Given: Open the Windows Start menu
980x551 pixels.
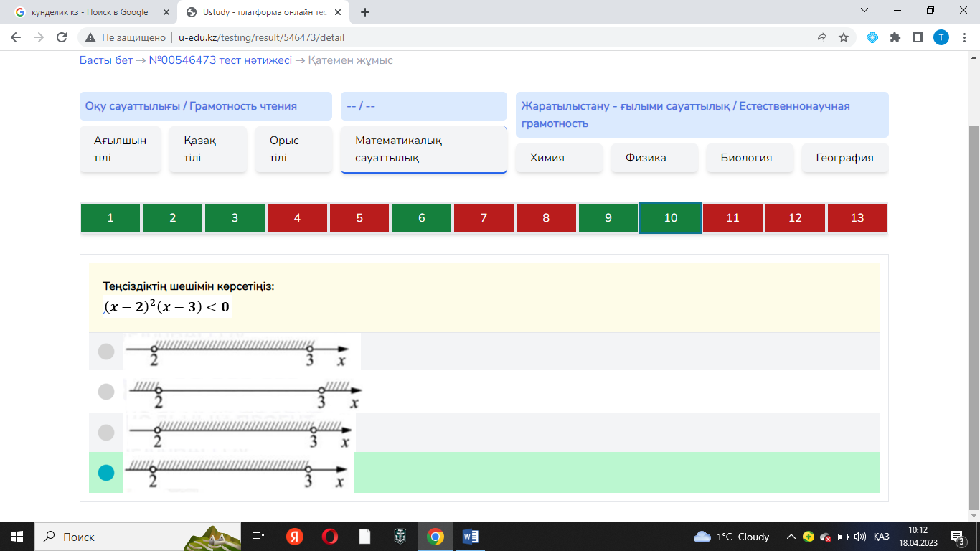Looking at the screenshot, I should [x=17, y=537].
